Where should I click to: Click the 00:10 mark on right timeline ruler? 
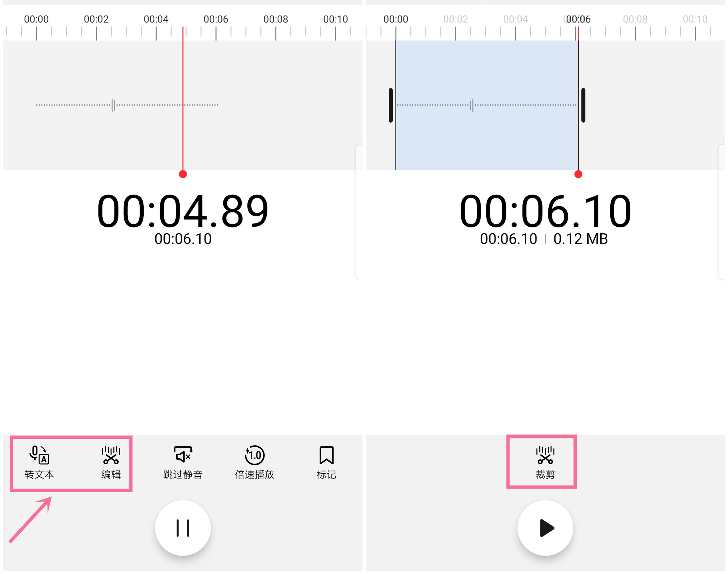(695, 19)
